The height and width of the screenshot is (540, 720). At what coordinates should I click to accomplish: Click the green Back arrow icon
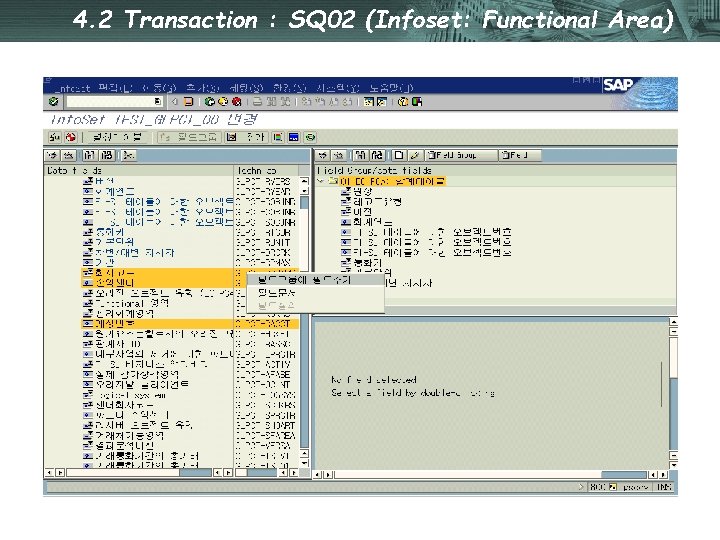[x=210, y=101]
